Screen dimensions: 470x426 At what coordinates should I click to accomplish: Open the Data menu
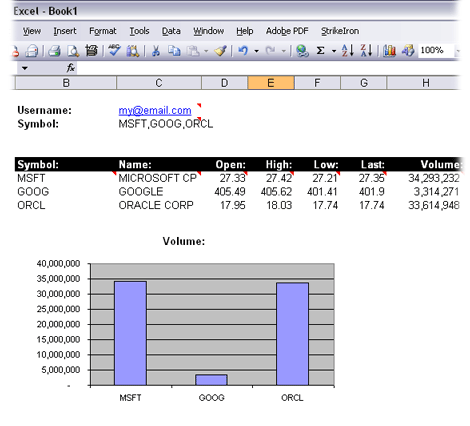pyautogui.click(x=171, y=31)
